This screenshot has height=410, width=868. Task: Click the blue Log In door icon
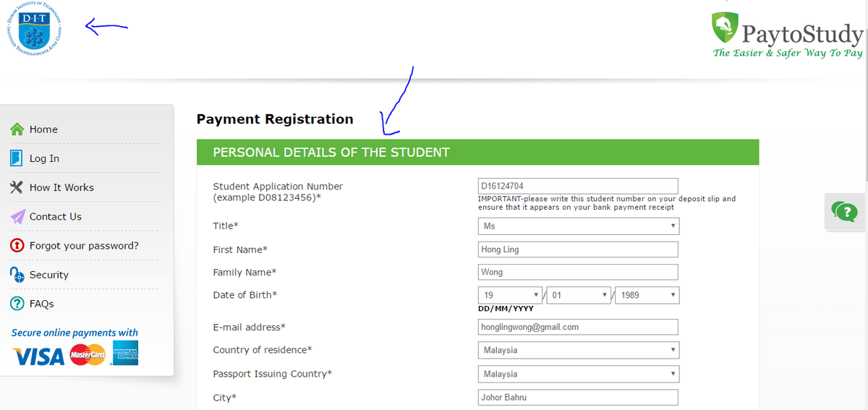coord(17,158)
